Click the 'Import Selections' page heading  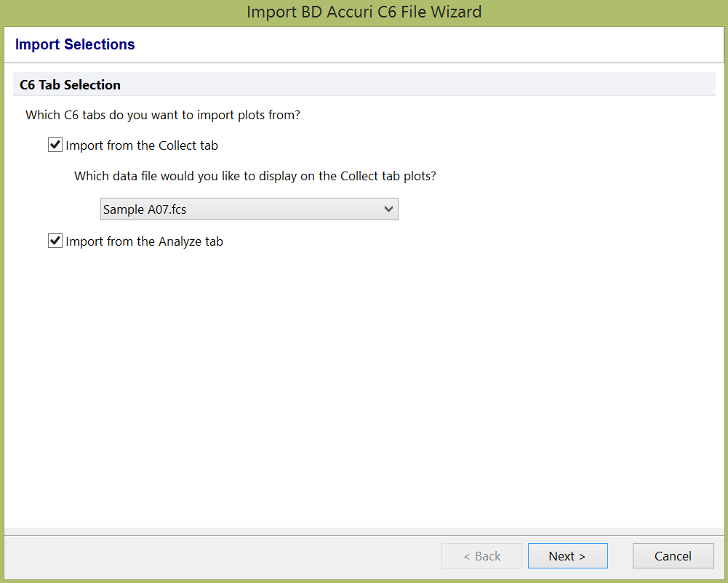75,44
